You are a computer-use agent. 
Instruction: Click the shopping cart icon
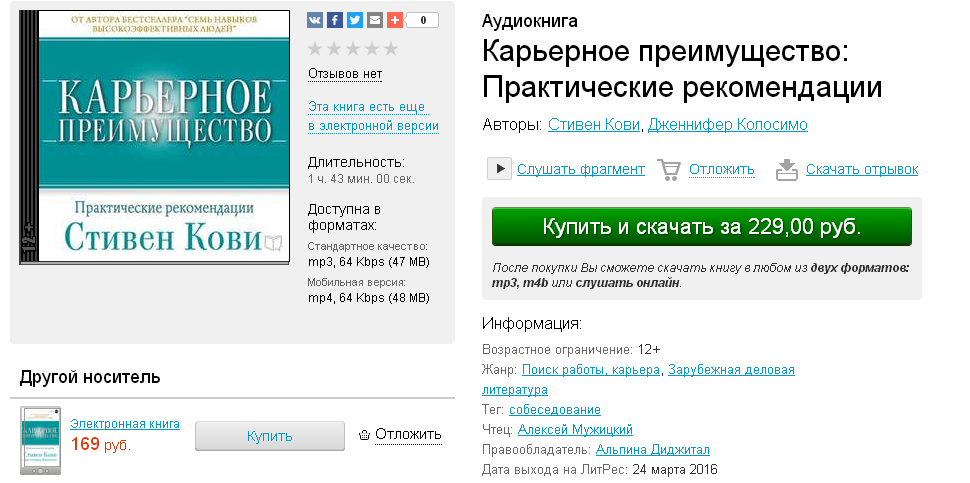pos(669,169)
